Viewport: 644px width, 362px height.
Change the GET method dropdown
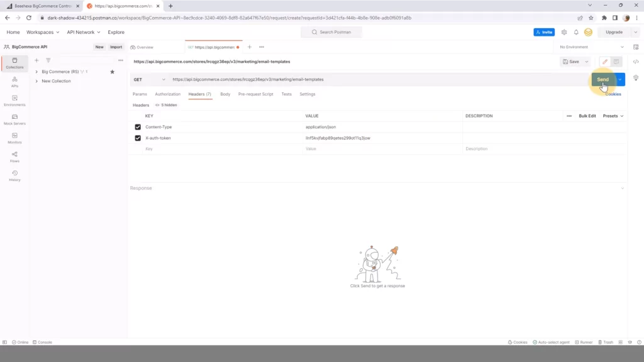pos(149,80)
